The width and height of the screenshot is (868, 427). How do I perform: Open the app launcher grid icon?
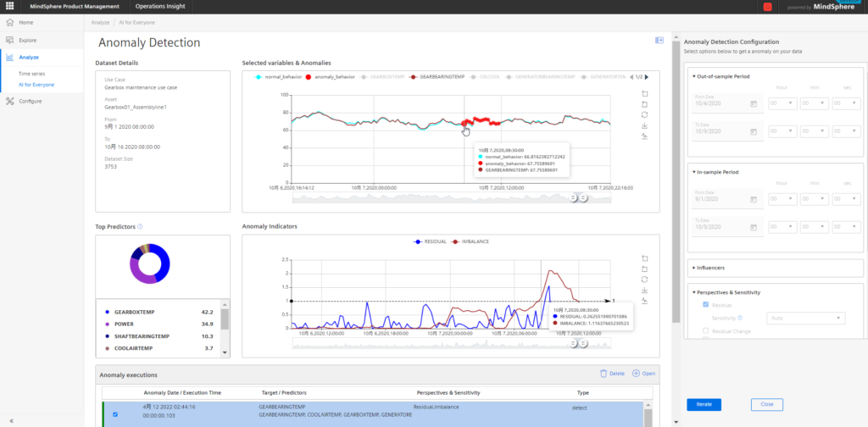coord(9,7)
